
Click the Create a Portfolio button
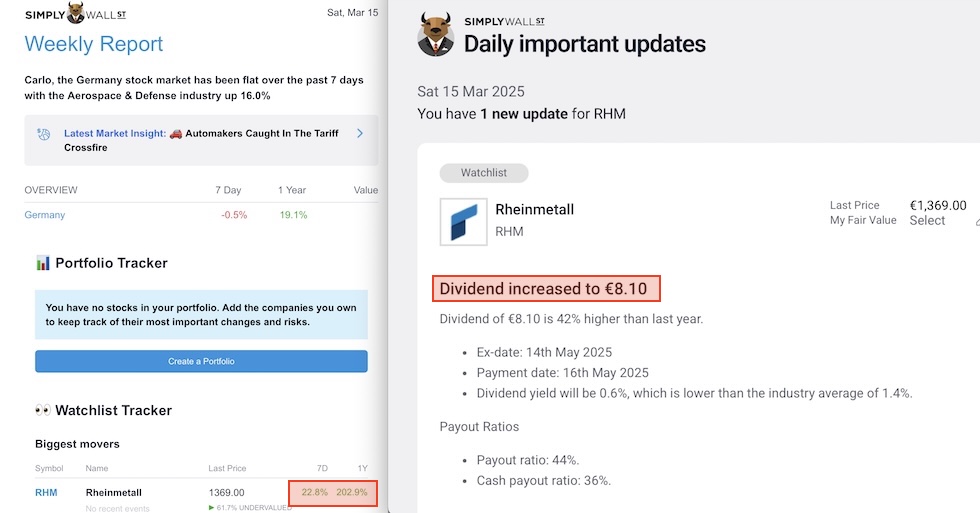click(x=201, y=361)
